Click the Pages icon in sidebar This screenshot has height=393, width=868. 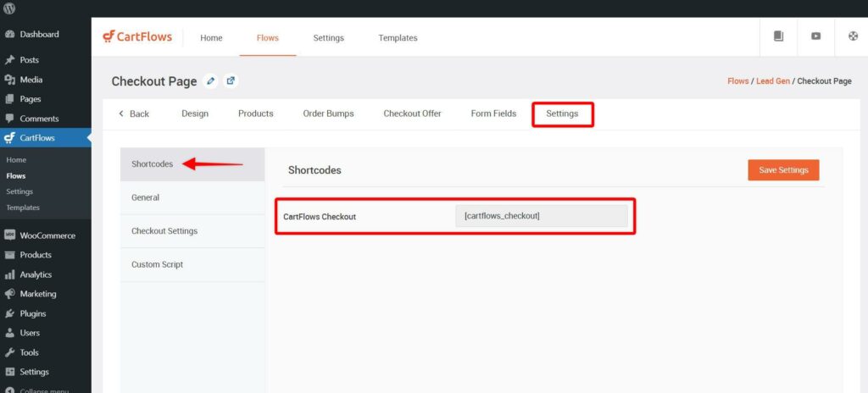tap(9, 99)
